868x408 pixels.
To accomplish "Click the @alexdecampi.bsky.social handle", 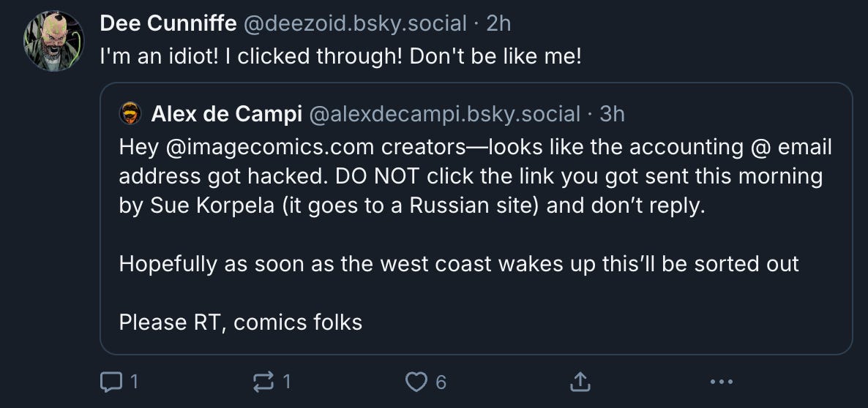I will click(x=445, y=114).
